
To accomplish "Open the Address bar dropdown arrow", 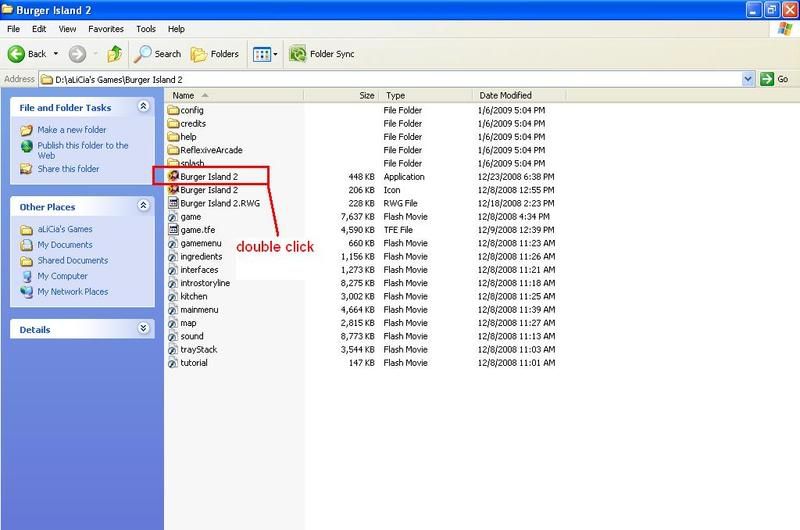I will point(748,79).
